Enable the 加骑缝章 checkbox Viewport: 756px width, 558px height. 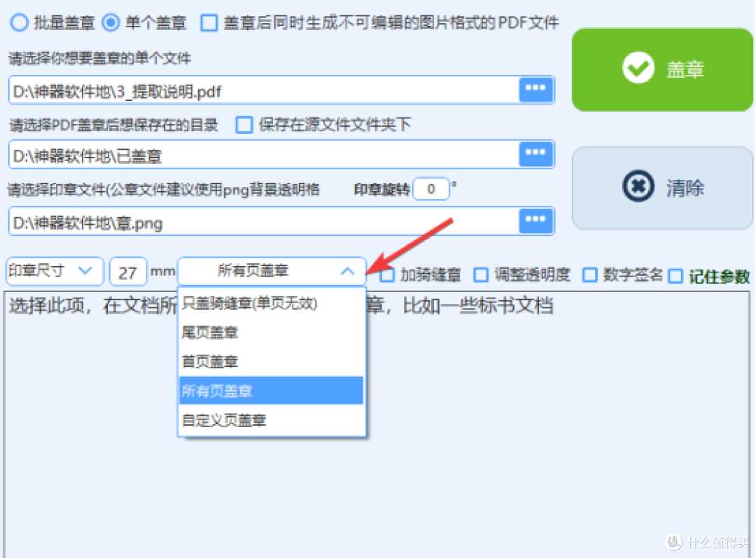386,275
